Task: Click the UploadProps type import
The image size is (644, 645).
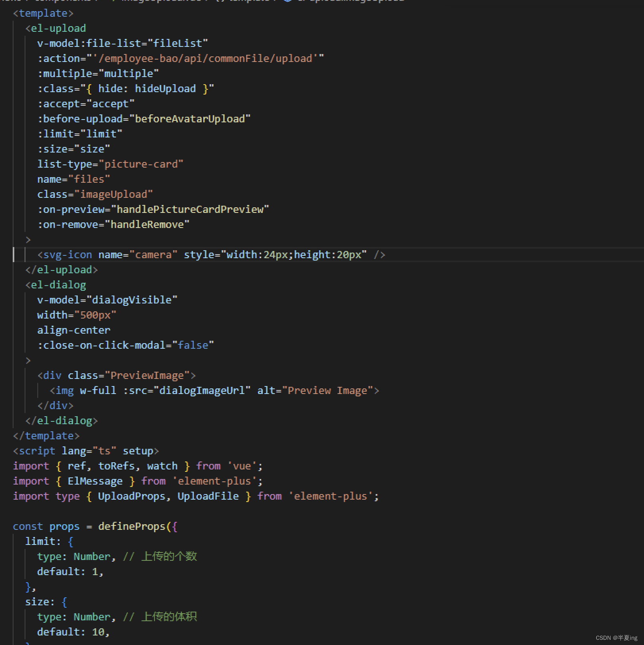Action: click(132, 496)
